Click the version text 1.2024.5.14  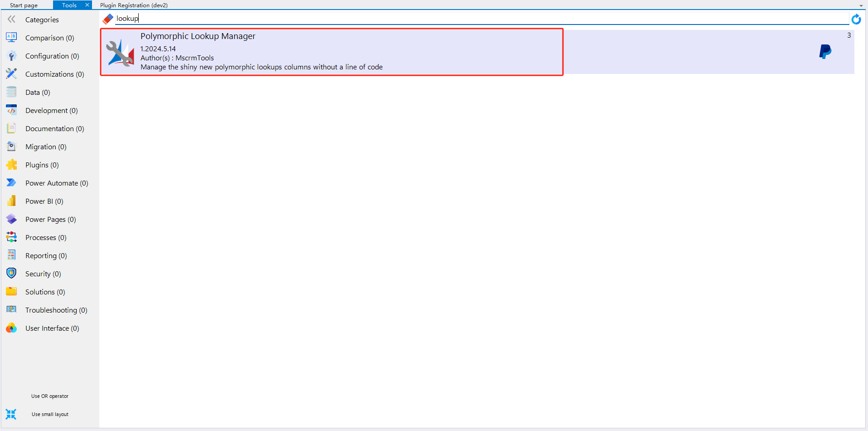coord(158,49)
